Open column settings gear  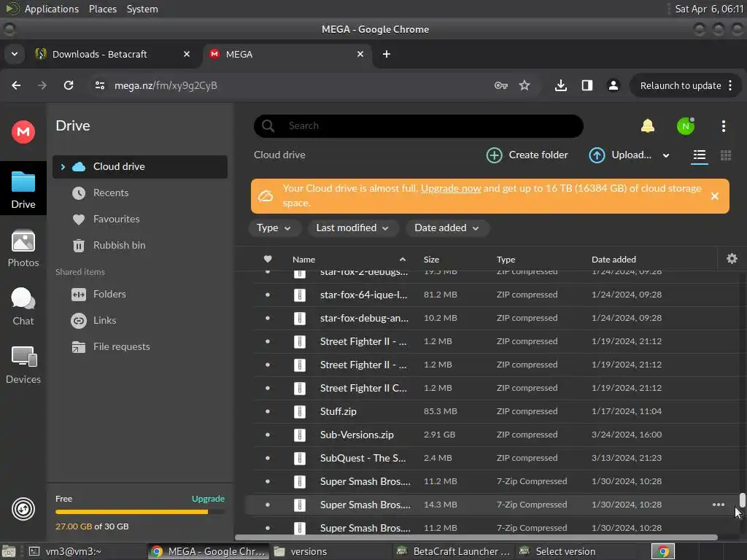(732, 259)
